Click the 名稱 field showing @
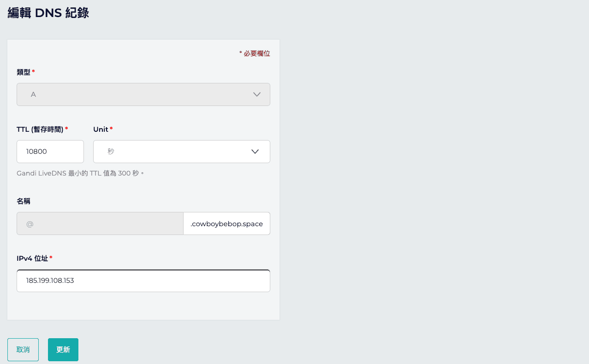This screenshot has height=364, width=589. pyautogui.click(x=100, y=223)
